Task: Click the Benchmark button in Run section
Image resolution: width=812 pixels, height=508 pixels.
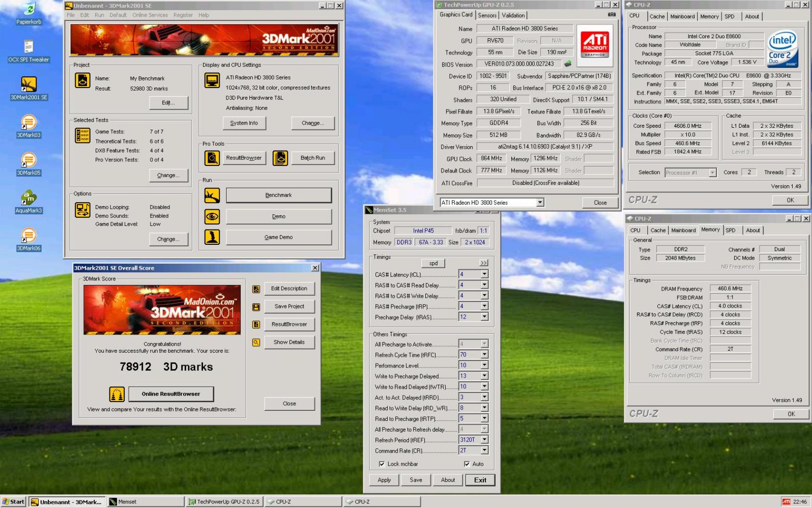Action: [x=279, y=195]
